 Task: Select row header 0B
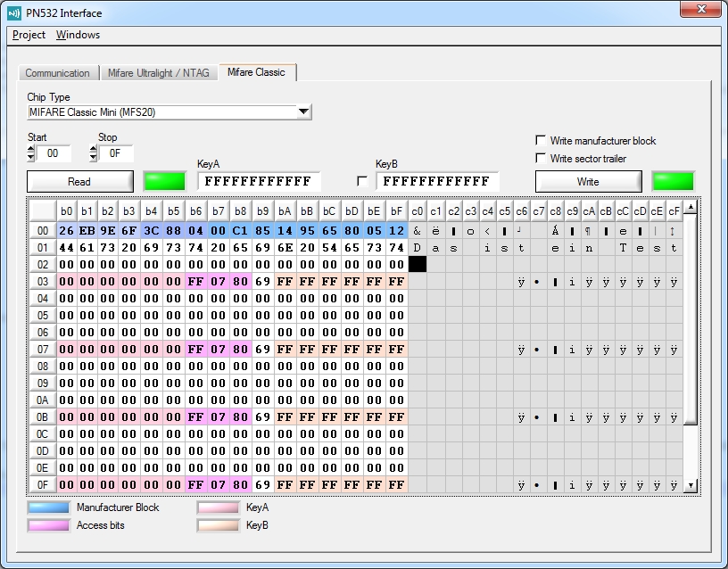pos(43,417)
